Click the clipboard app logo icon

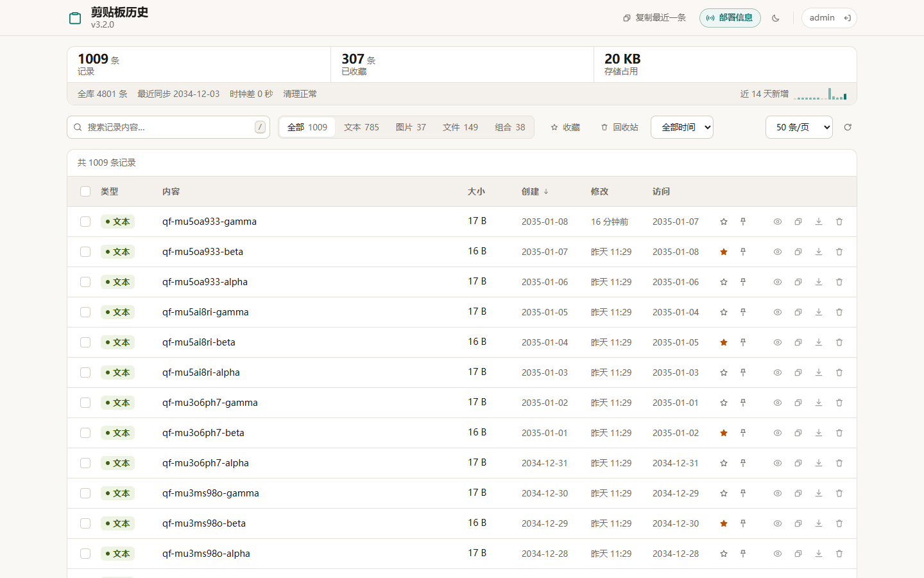pyautogui.click(x=75, y=18)
